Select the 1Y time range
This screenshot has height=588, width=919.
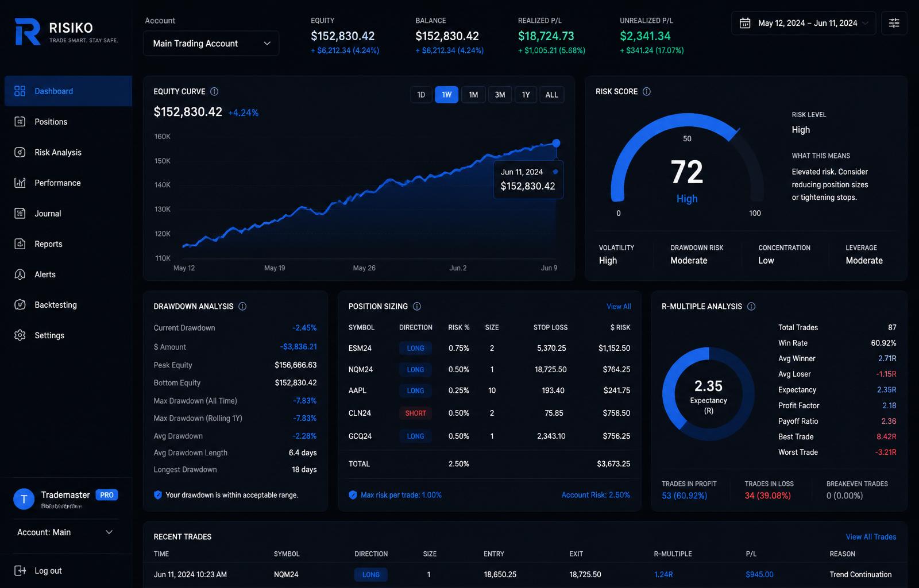click(526, 95)
